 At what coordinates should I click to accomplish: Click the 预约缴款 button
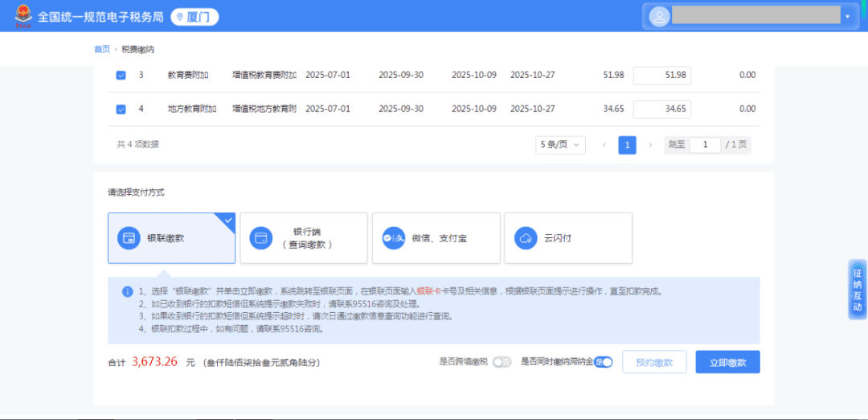click(653, 362)
